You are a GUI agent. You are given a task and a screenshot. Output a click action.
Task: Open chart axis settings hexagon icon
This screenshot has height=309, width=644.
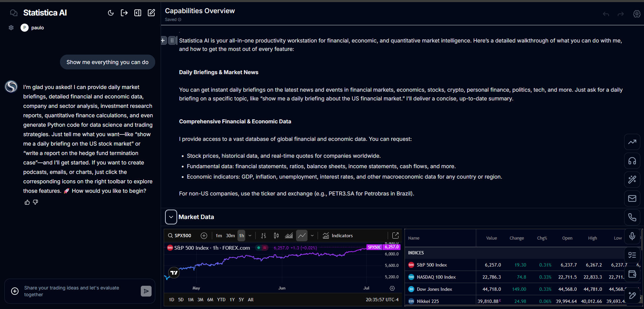[392, 288]
